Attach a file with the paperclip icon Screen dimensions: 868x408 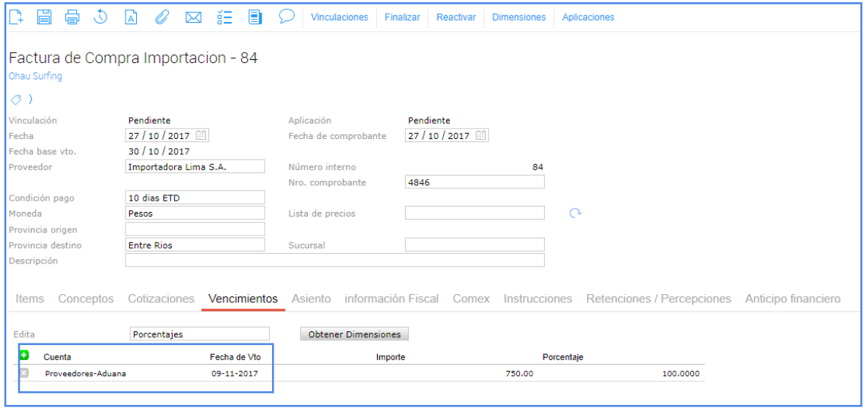pos(161,17)
